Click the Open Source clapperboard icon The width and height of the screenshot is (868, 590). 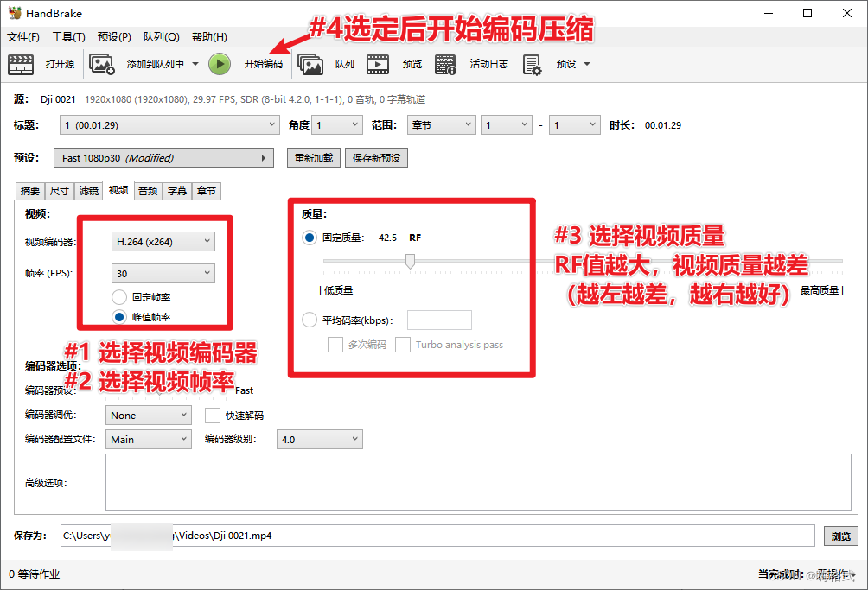click(21, 64)
